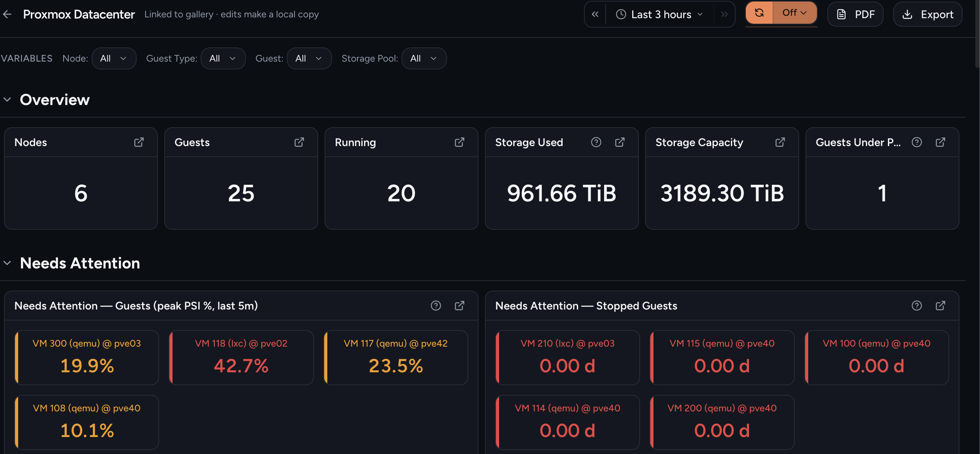Viewport: 980px width, 454px height.
Task: Show help for peak PSI guests panel
Action: (x=436, y=306)
